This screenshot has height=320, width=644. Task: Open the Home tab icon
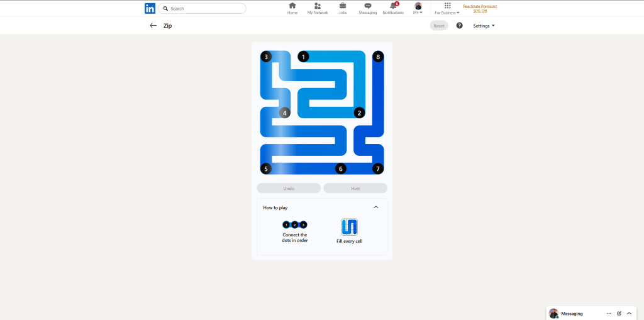pyautogui.click(x=292, y=6)
